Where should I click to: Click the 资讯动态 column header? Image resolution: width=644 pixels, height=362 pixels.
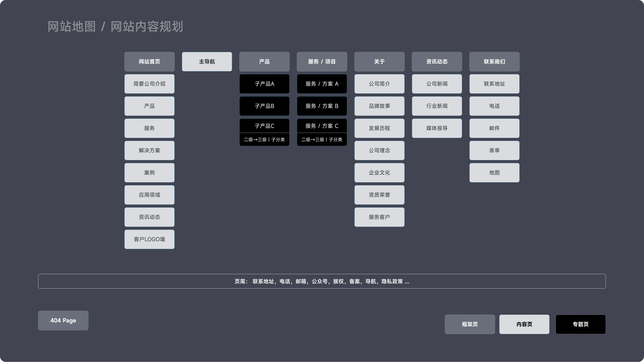tap(437, 62)
